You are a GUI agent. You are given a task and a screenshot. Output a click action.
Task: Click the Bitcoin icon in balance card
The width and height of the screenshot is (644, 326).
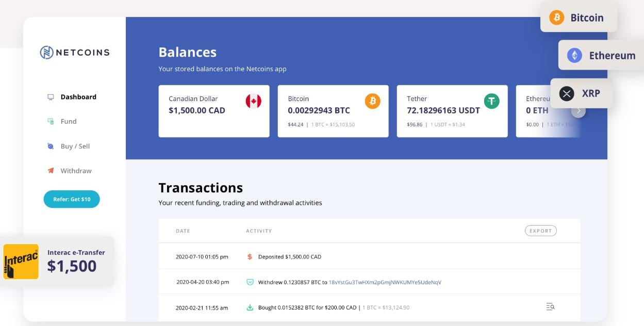372,101
